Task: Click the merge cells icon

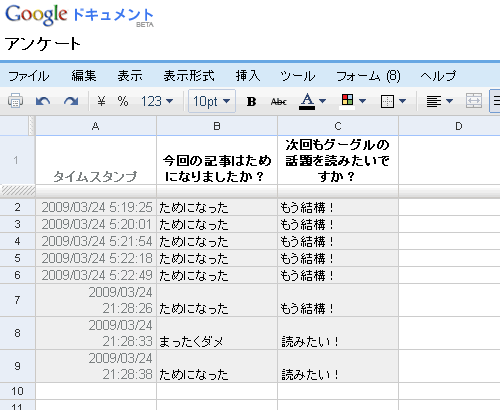Action: [x=474, y=101]
